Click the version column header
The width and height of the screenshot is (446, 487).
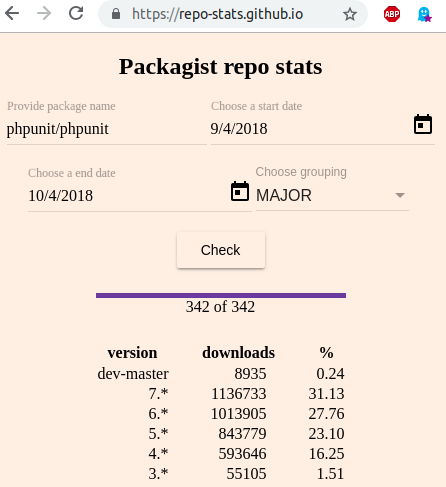132,353
